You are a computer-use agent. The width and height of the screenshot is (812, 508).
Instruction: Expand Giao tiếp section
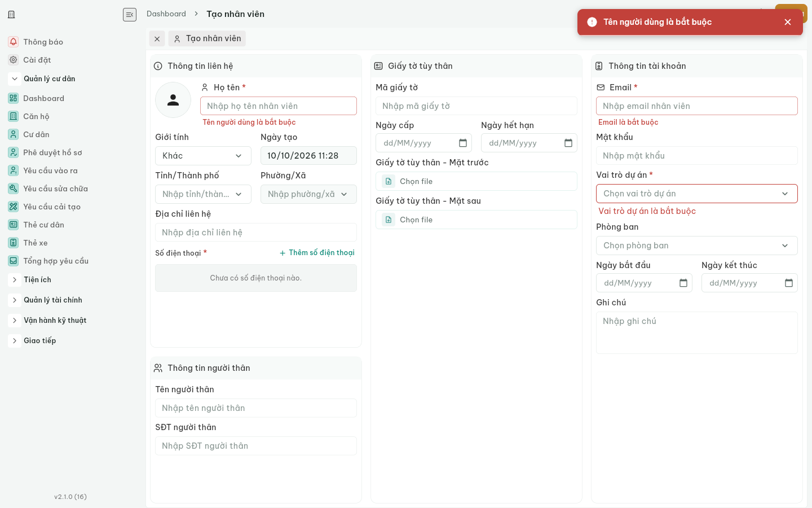[15, 341]
